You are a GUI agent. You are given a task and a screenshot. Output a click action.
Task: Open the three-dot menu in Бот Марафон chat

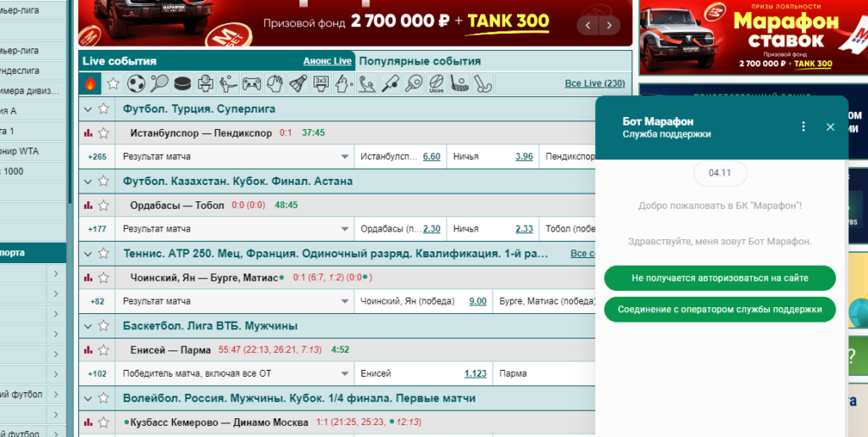click(x=804, y=126)
